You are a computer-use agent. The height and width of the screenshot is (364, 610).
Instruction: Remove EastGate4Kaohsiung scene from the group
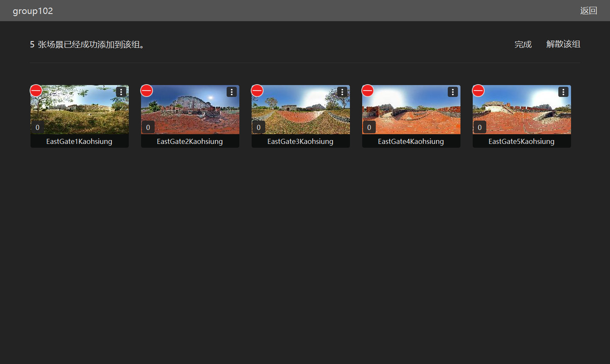pos(368,91)
